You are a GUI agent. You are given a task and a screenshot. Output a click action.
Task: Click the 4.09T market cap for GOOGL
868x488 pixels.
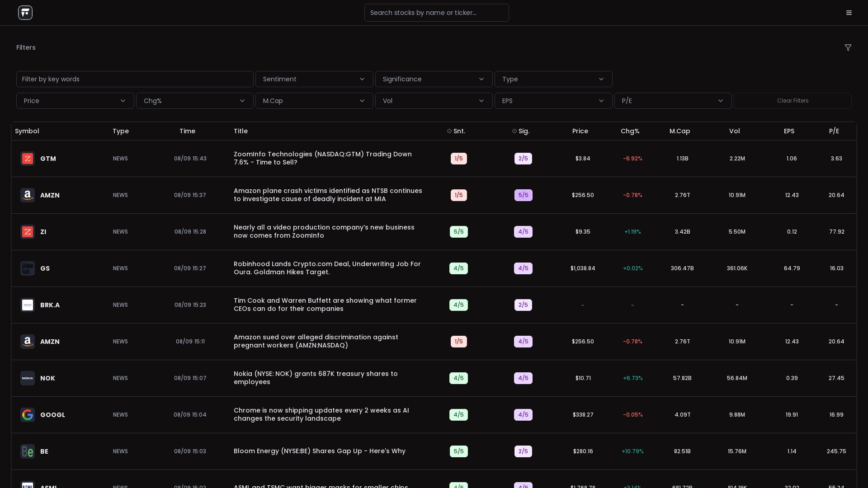(682, 415)
